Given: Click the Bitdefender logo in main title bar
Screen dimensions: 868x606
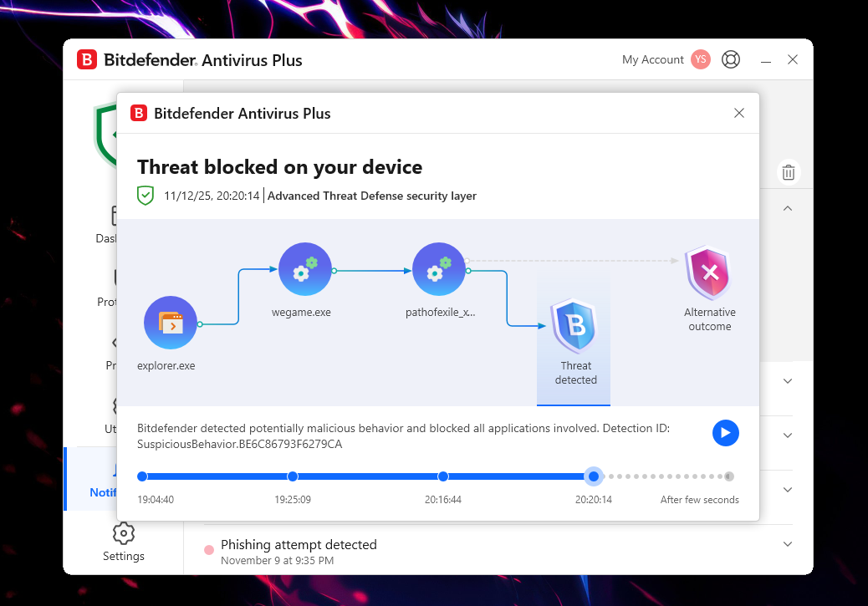Looking at the screenshot, I should (x=87, y=60).
